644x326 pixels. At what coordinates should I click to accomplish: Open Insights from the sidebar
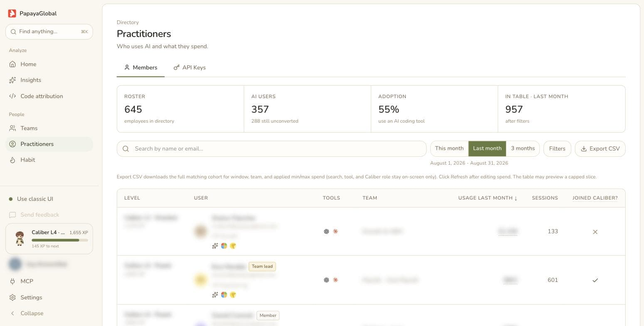tap(49, 80)
